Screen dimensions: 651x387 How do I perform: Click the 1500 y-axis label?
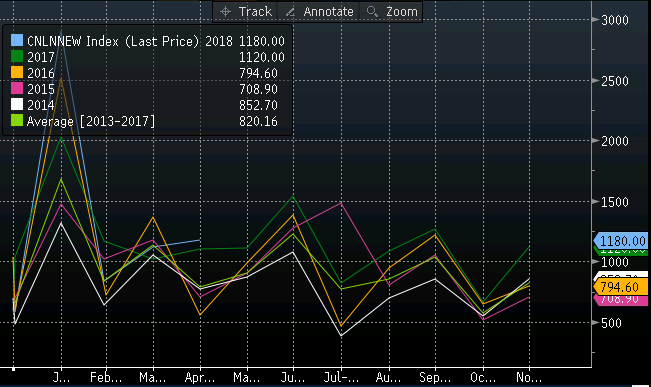(x=615, y=202)
